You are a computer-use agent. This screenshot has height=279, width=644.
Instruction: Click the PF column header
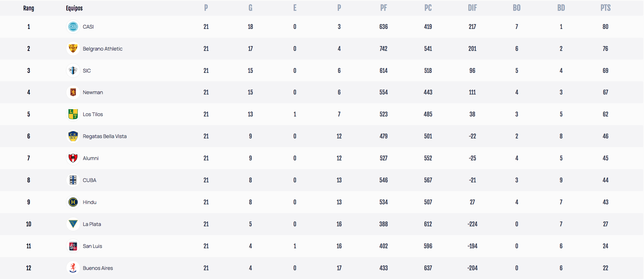pos(383,8)
